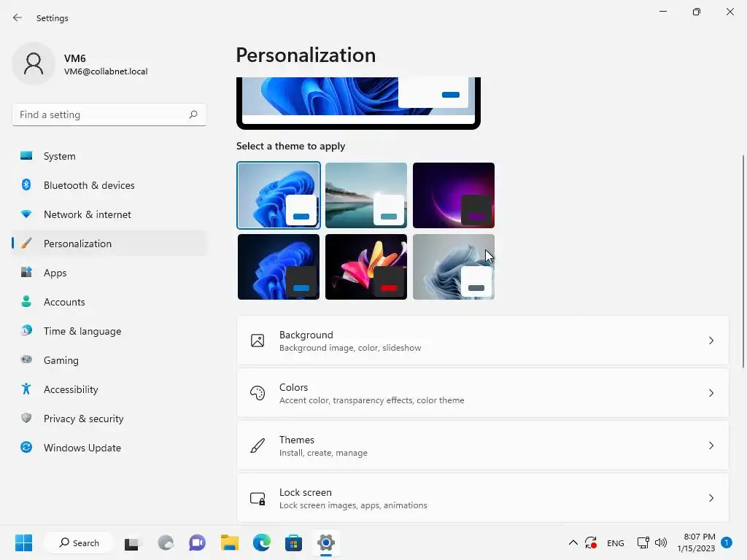Click the VM6 user avatar icon
Image resolution: width=747 pixels, height=560 pixels.
tap(34, 63)
